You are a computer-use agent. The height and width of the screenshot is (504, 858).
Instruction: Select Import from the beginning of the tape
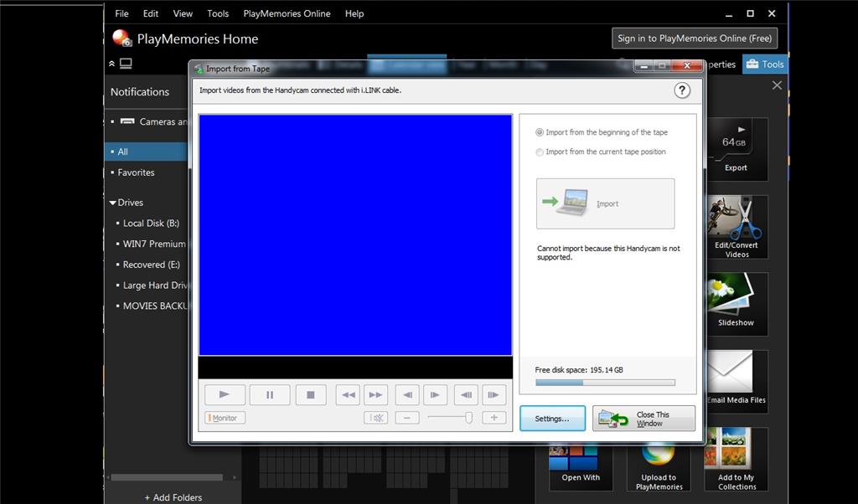click(x=602, y=132)
